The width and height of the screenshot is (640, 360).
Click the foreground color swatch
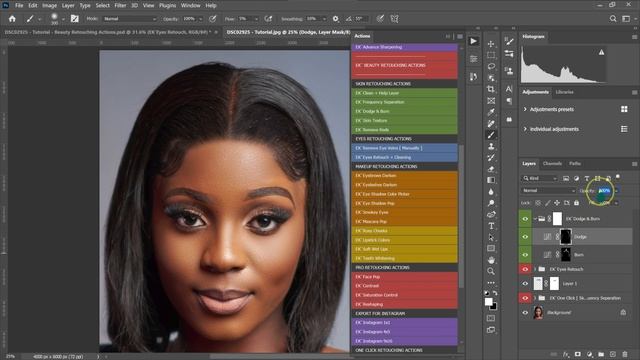tap(488, 302)
